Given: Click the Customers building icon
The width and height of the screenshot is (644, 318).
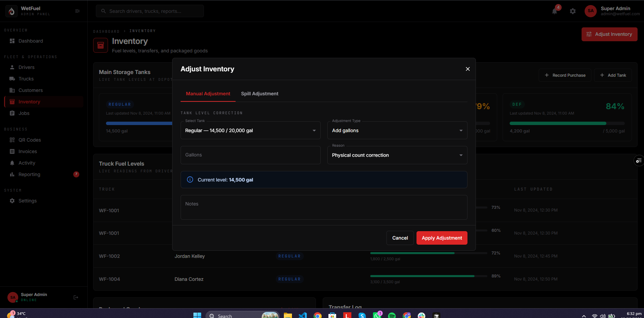Looking at the screenshot, I should 12,90.
